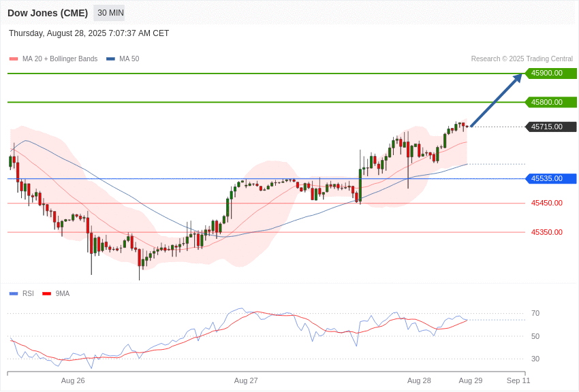The image size is (579, 392).
Task: Click the blue upward trend arrow head
Action: pos(517,78)
